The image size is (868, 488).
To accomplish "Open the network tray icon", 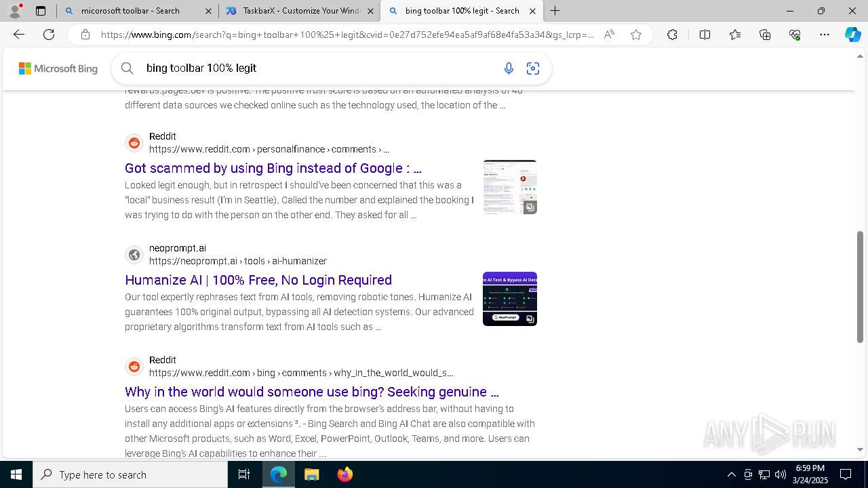I will [764, 474].
